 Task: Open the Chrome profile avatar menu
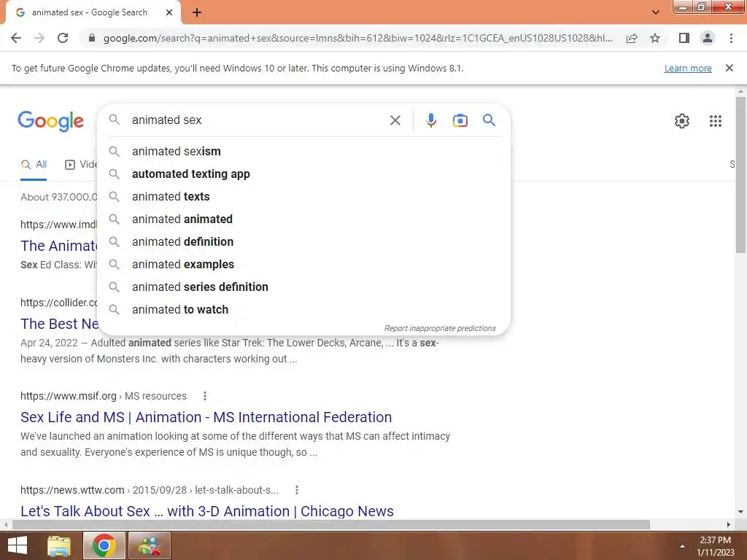tap(708, 38)
